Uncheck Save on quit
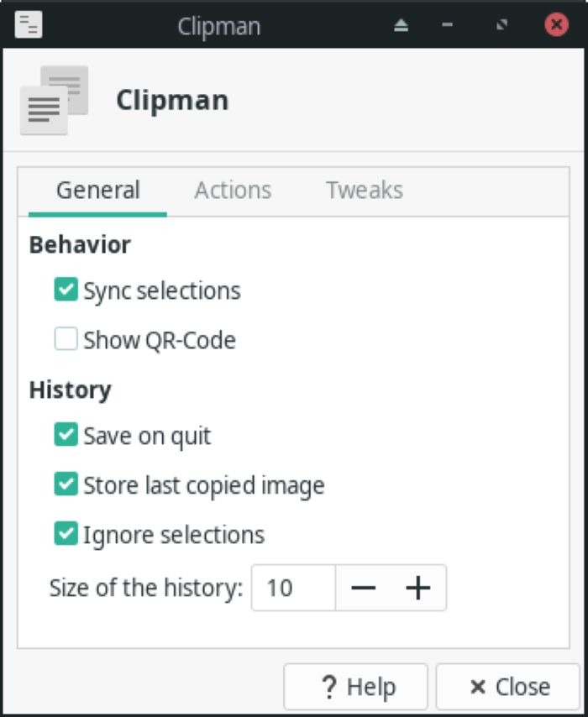Image resolution: width=588 pixels, height=717 pixels. tap(66, 436)
